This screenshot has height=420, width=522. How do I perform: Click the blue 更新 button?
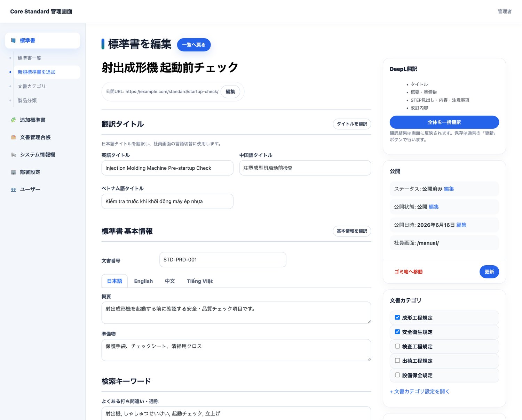[489, 272]
